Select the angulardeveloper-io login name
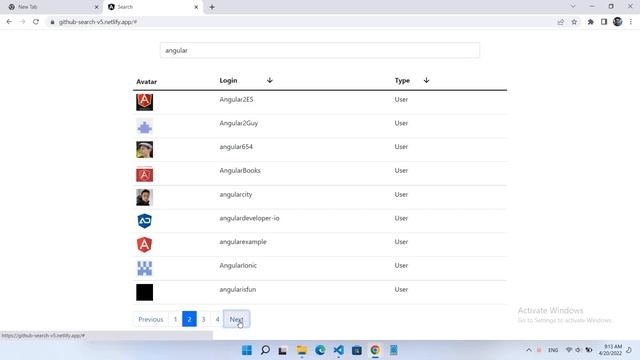The image size is (640, 360). (x=249, y=218)
